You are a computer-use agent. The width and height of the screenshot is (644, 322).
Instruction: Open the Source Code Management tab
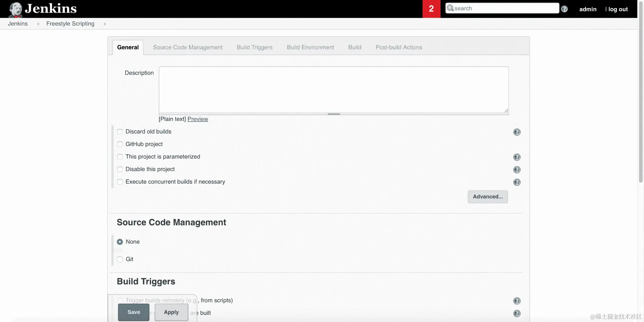pos(188,48)
